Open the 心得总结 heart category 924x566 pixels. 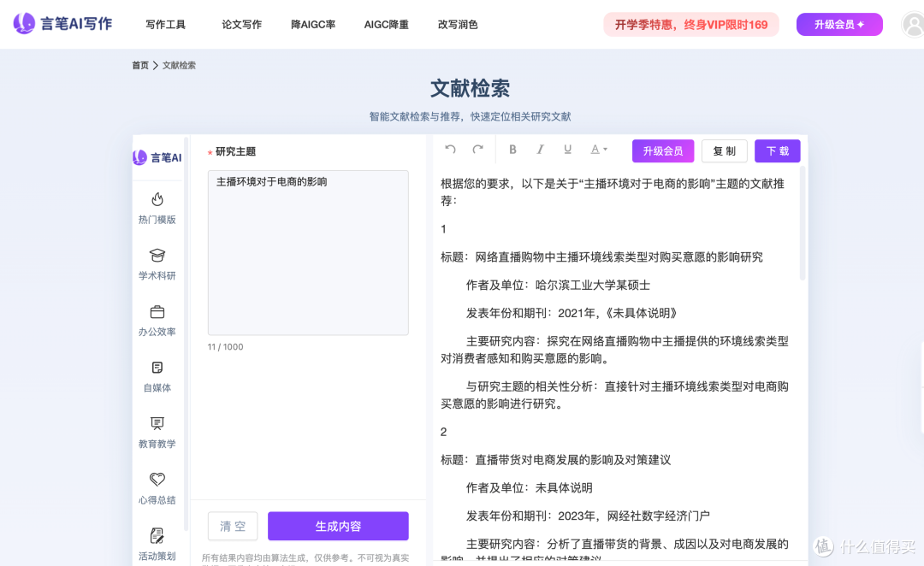(157, 488)
